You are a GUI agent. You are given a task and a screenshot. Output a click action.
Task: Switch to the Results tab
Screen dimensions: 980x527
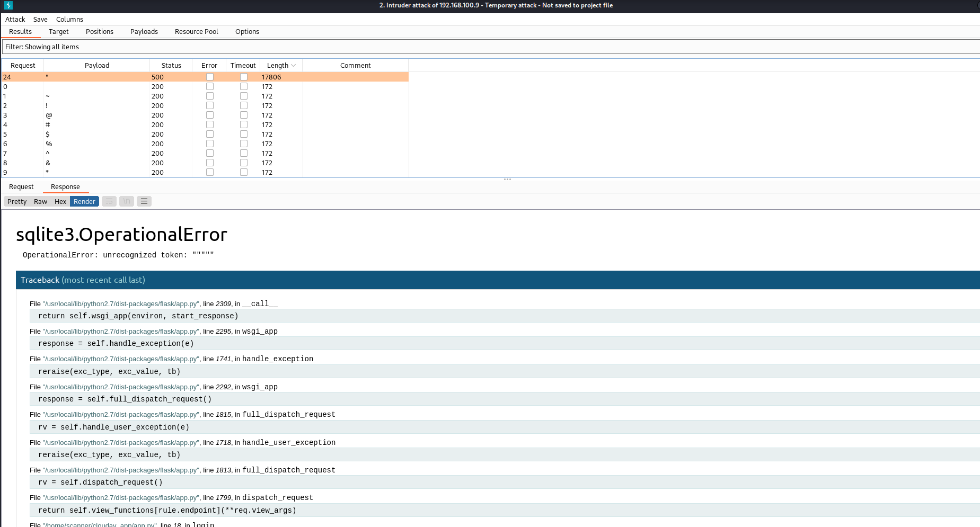pos(21,32)
